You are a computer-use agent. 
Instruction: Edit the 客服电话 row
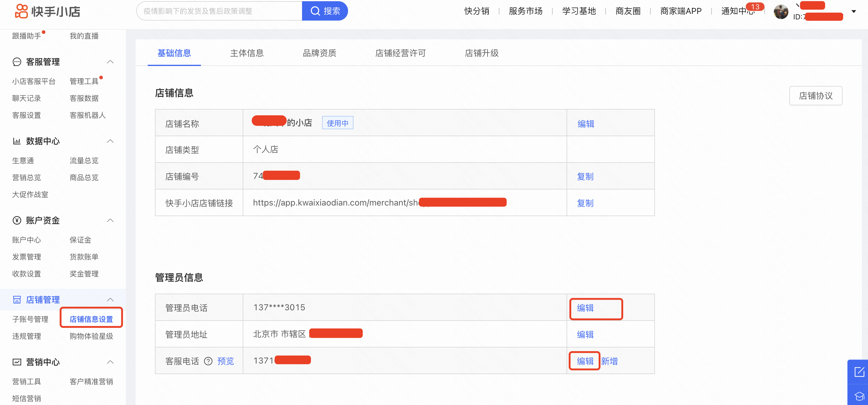(x=585, y=361)
